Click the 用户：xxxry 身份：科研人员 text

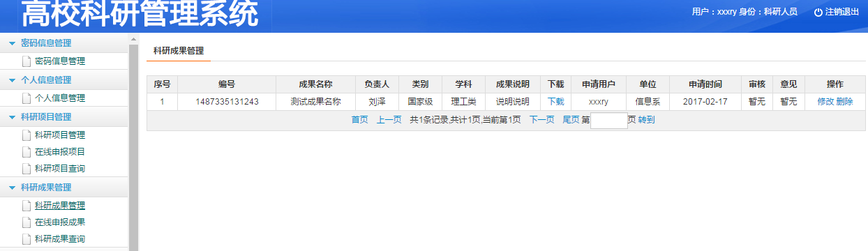[x=744, y=12]
